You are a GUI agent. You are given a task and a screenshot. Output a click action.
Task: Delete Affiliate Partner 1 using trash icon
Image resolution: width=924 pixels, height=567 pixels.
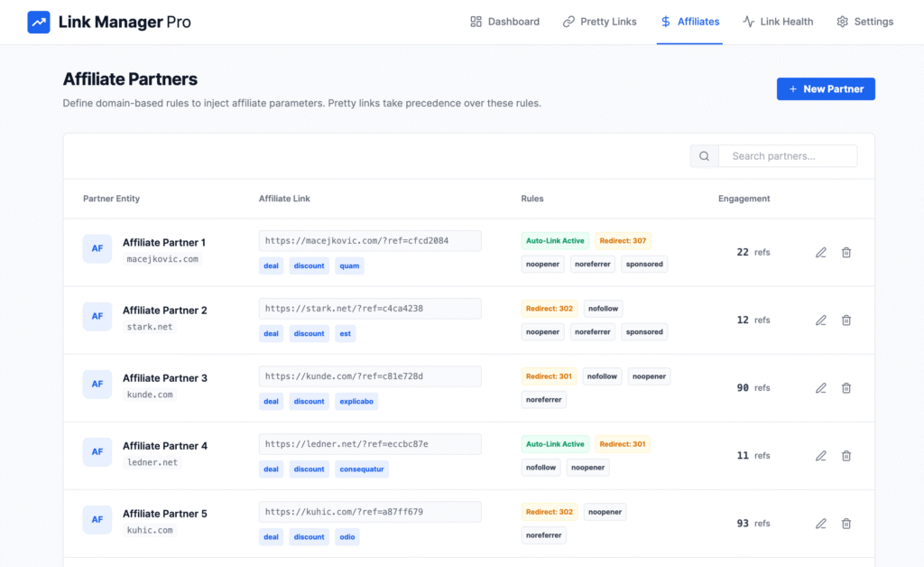point(846,253)
